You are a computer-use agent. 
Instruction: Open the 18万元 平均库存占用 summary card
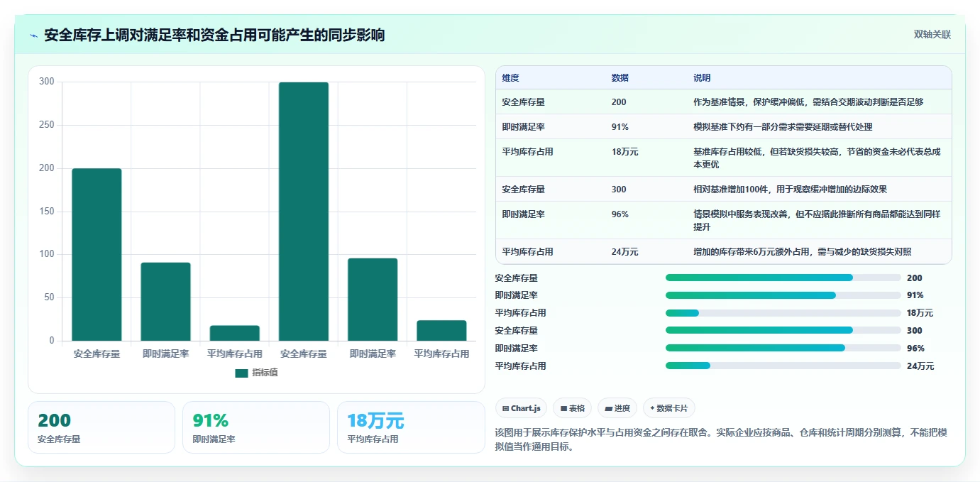click(411, 427)
